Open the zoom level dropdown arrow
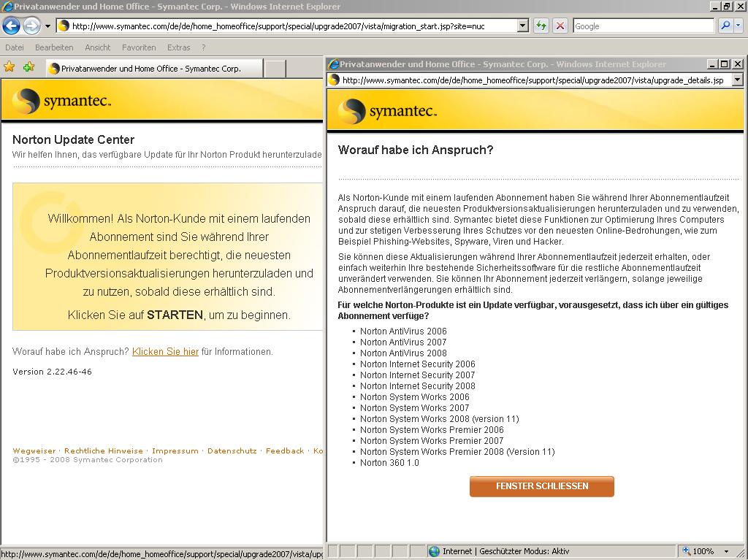748x560 pixels. [x=726, y=551]
